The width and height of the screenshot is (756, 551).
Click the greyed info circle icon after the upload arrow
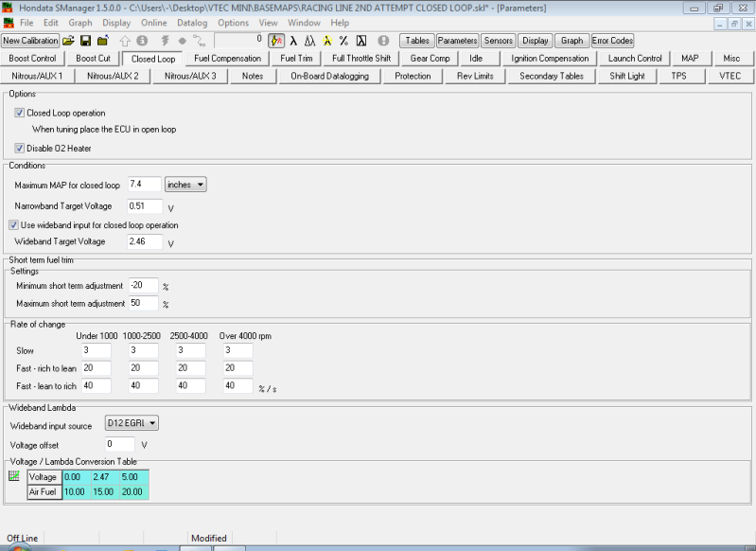click(142, 41)
